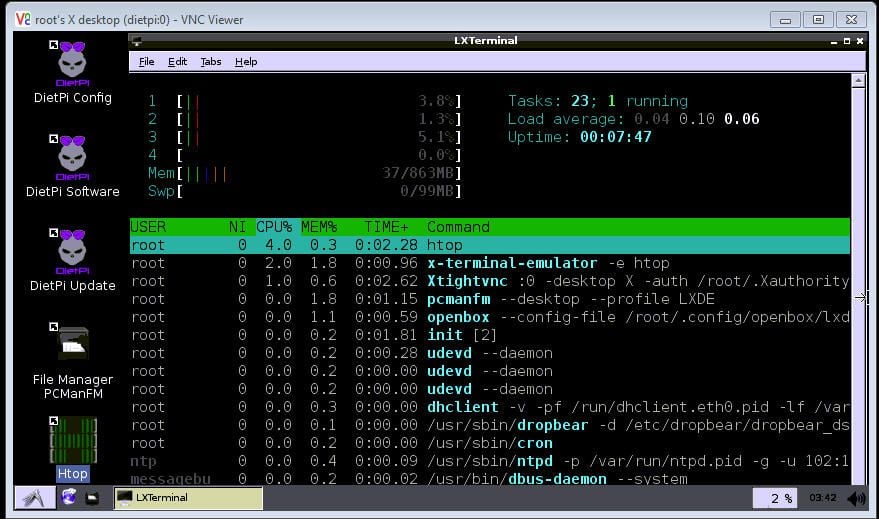Click the Uptime 00:07:47 value

pyautogui.click(x=616, y=137)
